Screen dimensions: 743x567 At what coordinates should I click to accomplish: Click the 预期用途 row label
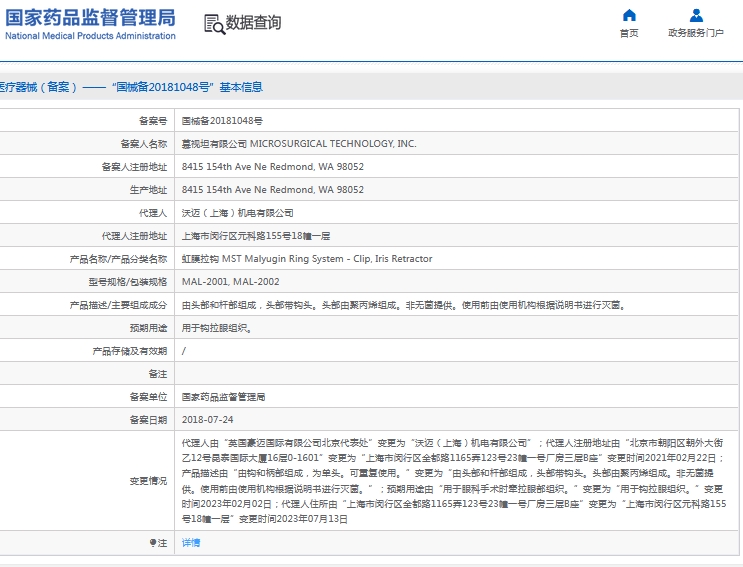click(148, 328)
